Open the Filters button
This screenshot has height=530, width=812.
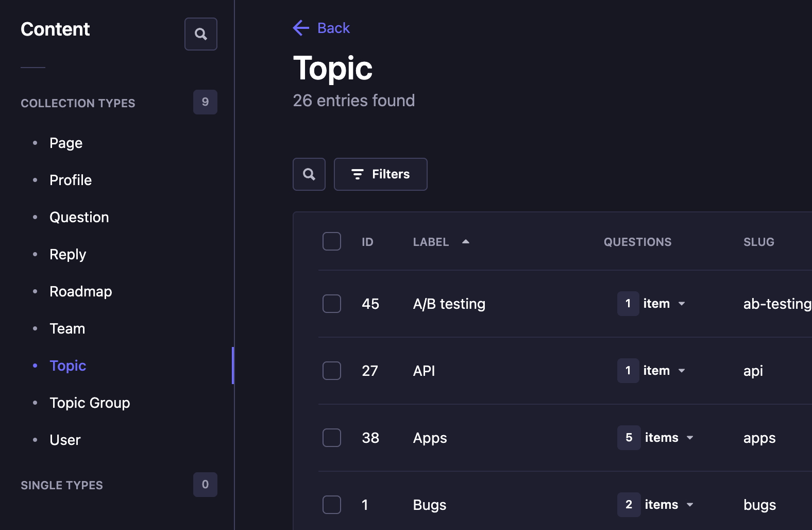pos(381,174)
